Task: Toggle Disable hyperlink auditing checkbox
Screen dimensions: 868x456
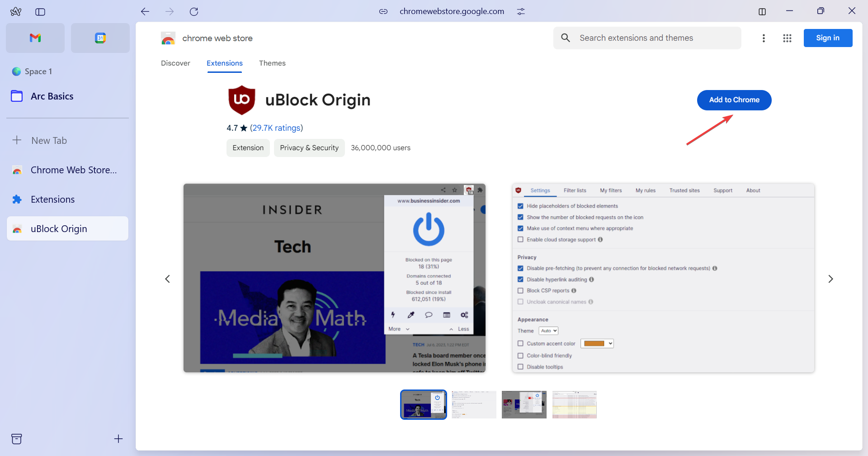Action: (520, 280)
